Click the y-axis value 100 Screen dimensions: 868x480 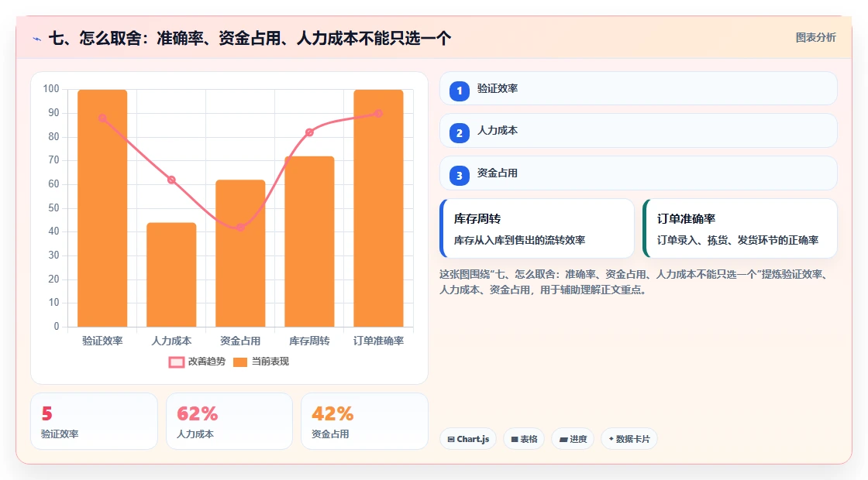pyautogui.click(x=51, y=89)
